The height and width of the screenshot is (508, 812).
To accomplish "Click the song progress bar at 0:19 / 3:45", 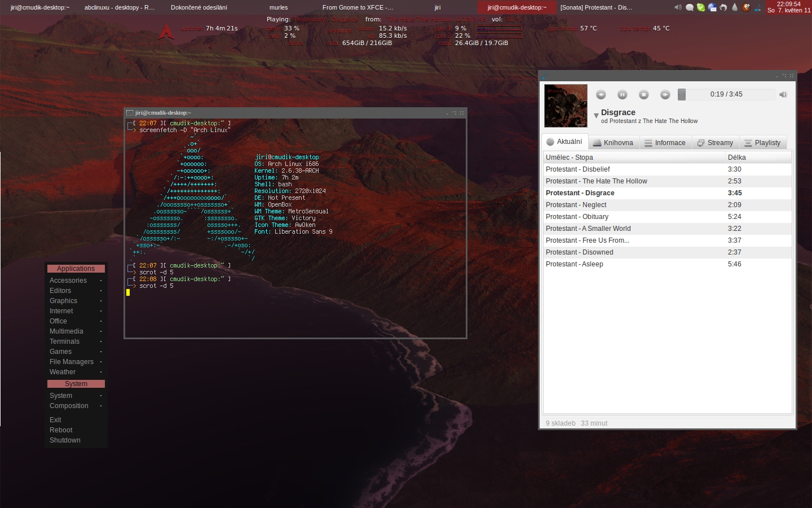I will click(726, 94).
